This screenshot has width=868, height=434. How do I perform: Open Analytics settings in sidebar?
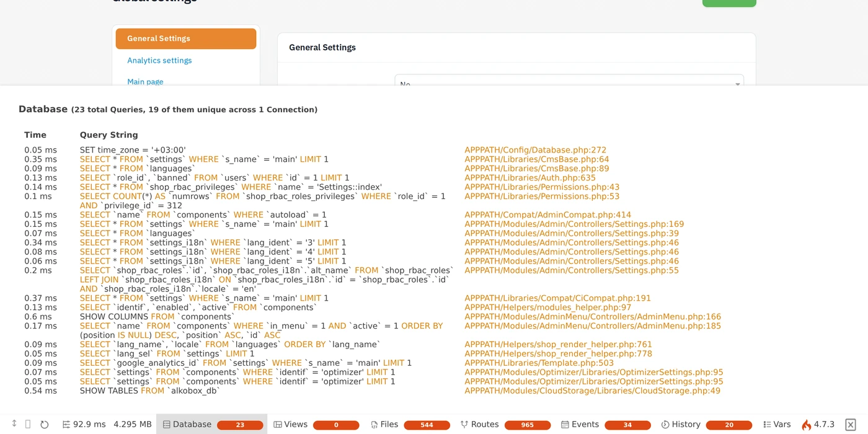tap(159, 60)
